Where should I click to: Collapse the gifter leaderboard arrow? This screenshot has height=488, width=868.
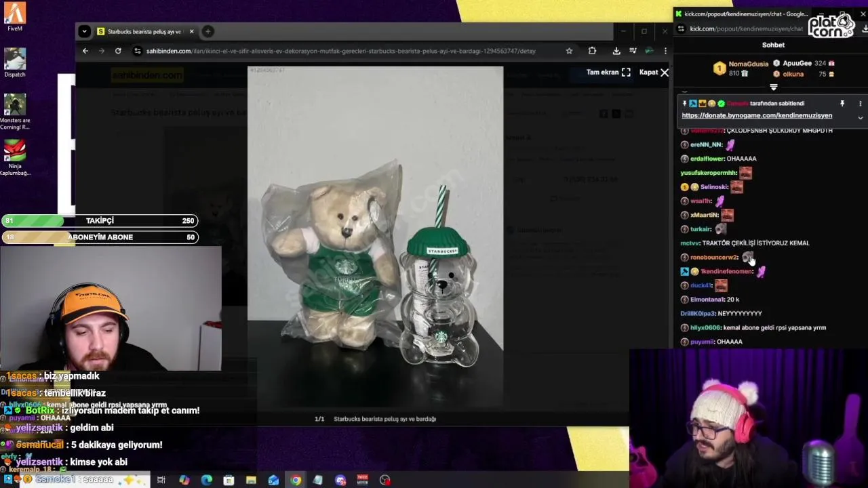click(774, 87)
